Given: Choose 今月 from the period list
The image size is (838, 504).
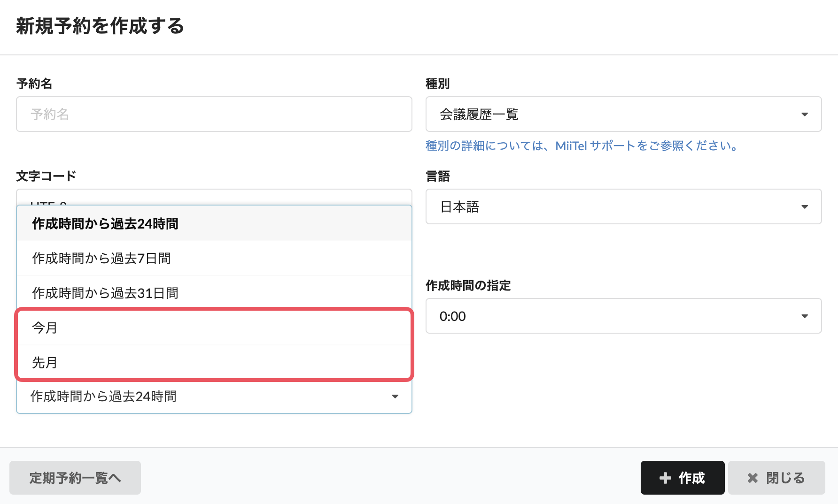Looking at the screenshot, I should (214, 328).
